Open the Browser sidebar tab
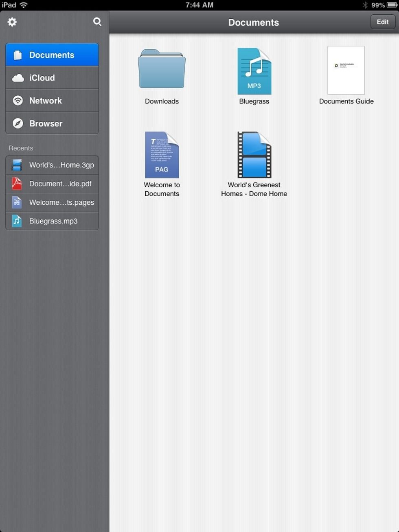 coord(52,123)
